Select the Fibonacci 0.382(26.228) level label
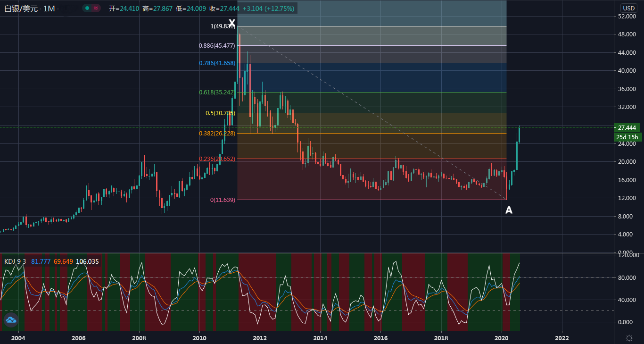 217,134
